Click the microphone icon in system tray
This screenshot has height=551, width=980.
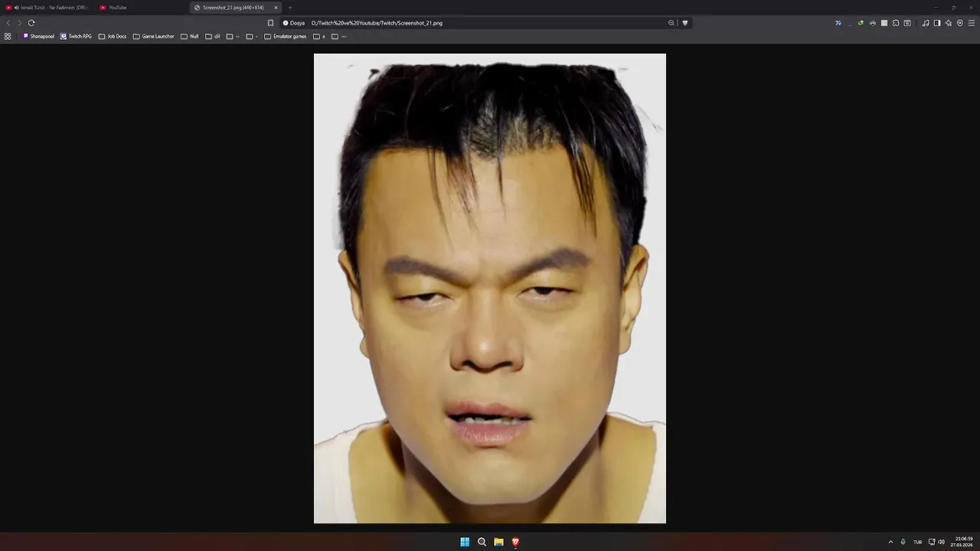(x=903, y=542)
